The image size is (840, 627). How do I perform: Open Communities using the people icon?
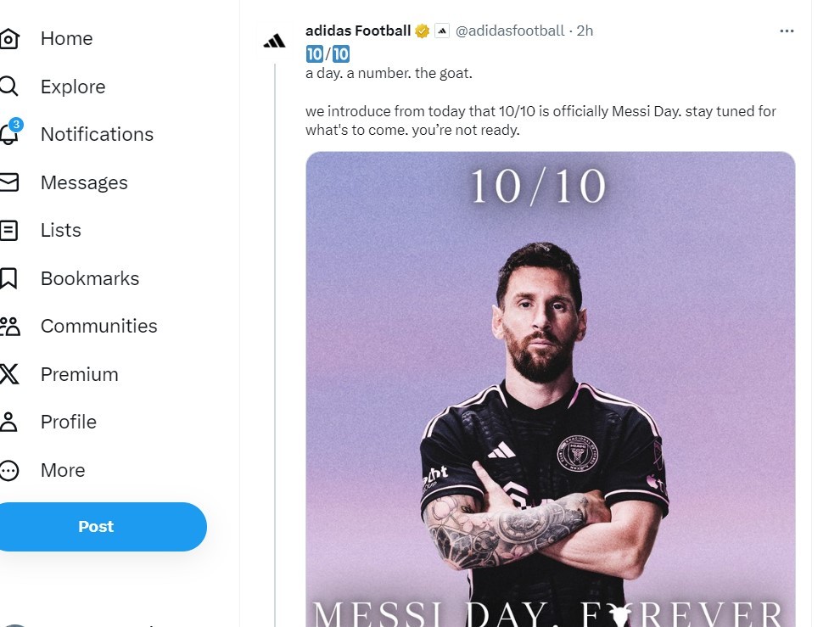(x=9, y=326)
